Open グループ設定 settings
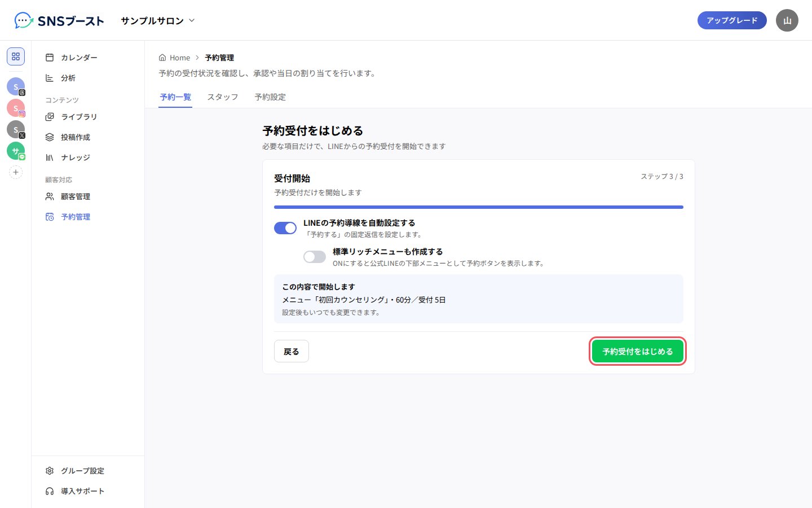 [x=88, y=471]
